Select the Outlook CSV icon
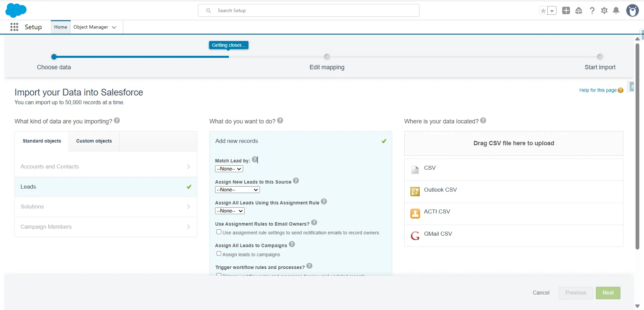The image size is (644, 310). (x=415, y=192)
